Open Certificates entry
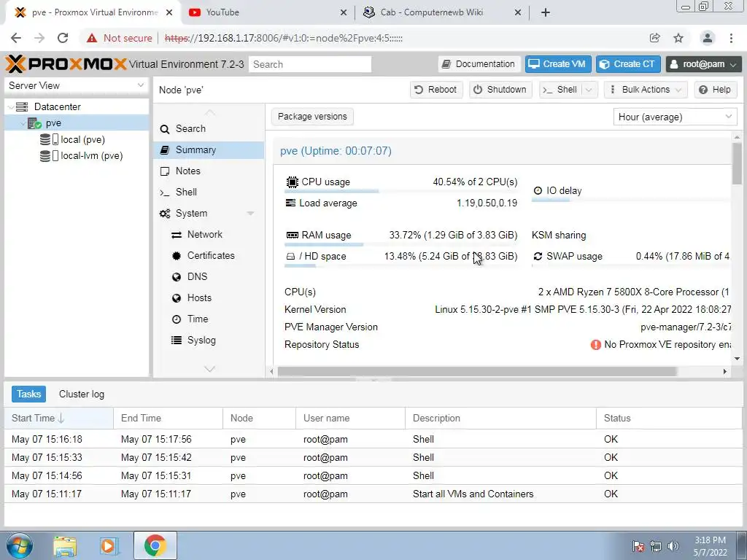The width and height of the screenshot is (747, 560). tap(209, 255)
